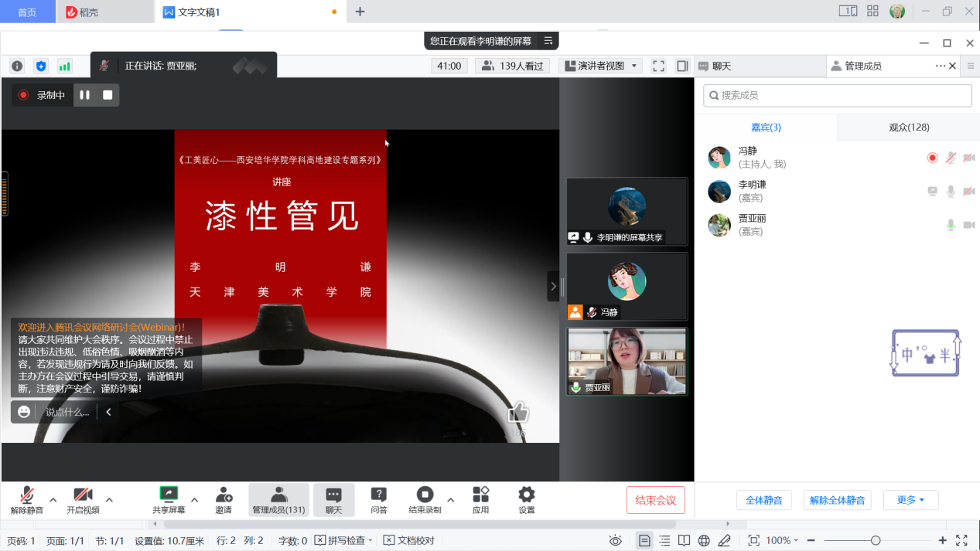Expand arrow next to 结束录制
980x551 pixels.
coord(451,499)
